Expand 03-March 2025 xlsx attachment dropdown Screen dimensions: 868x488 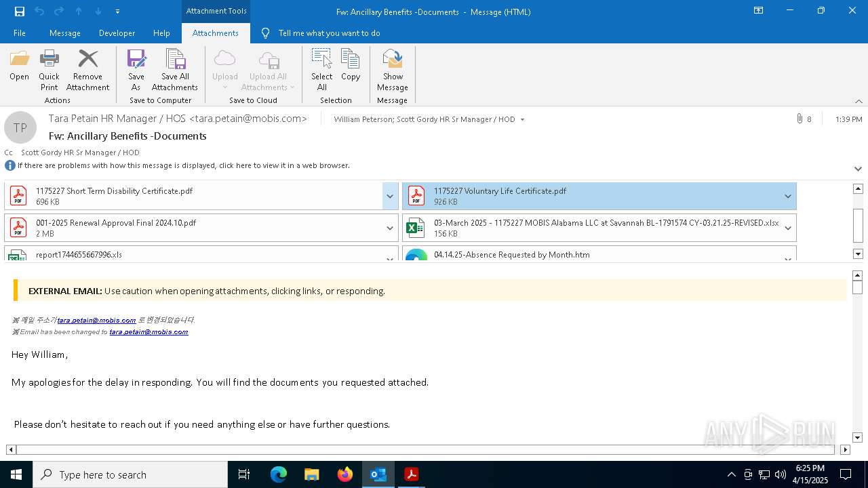click(x=788, y=228)
